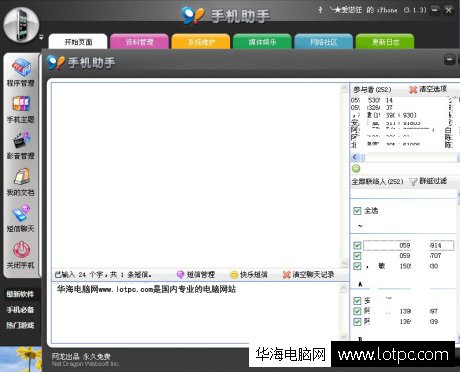Click the 快乐短信 smiley icon
The width and height of the screenshot is (460, 372).
click(234, 275)
